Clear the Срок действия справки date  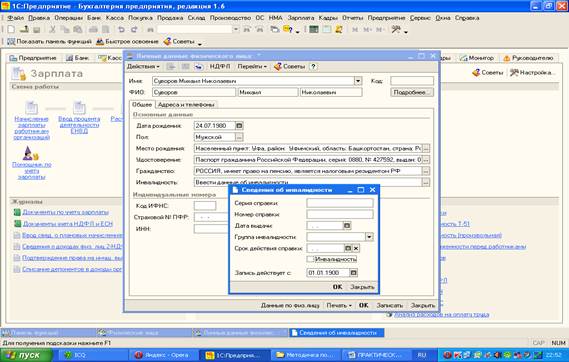(356, 248)
